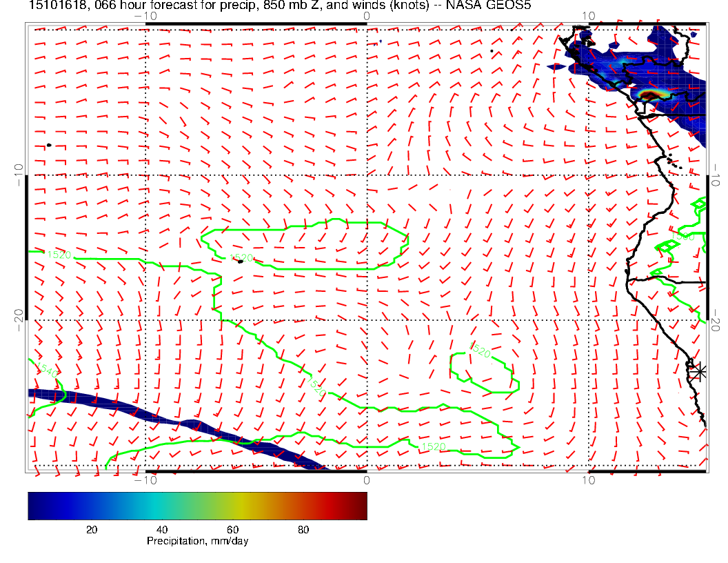Click the isolated black island dot at far left
The width and height of the screenshot is (728, 563).
49,145
